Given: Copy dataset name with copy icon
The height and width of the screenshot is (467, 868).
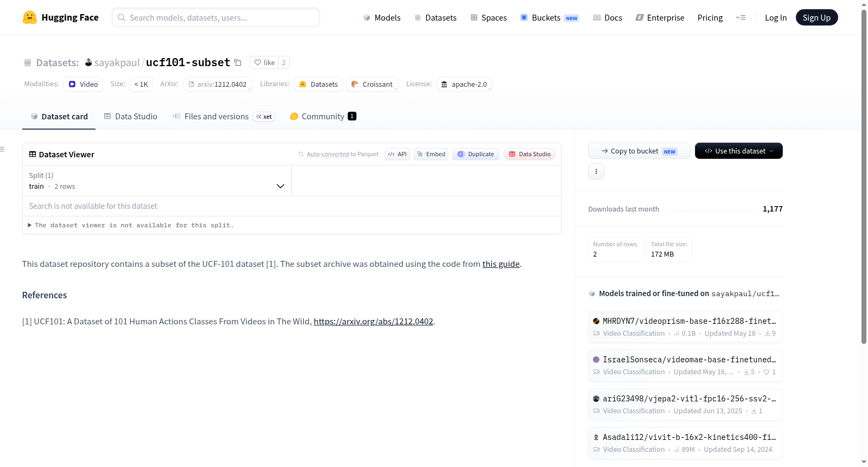Looking at the screenshot, I should click(238, 62).
